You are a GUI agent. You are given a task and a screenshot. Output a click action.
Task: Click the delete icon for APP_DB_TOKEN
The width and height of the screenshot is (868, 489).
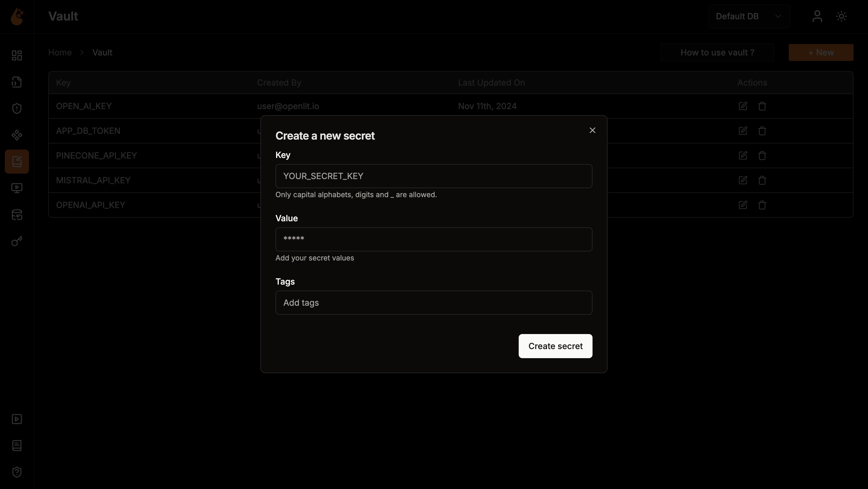(762, 131)
